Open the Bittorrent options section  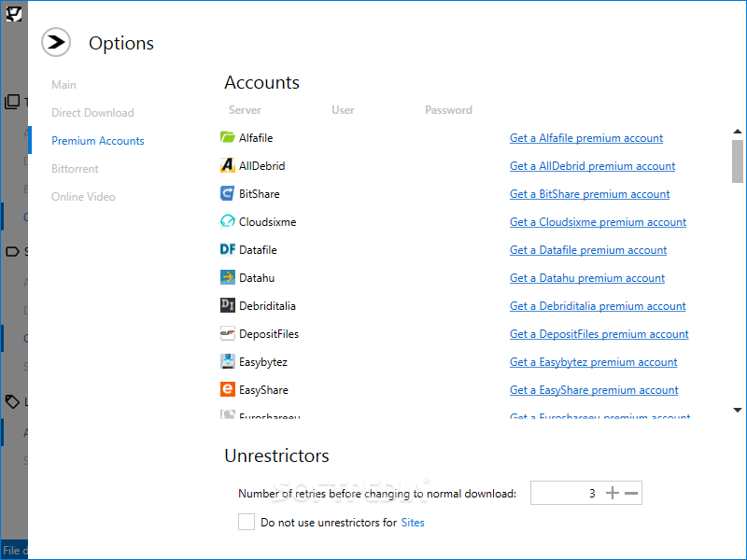(x=75, y=169)
